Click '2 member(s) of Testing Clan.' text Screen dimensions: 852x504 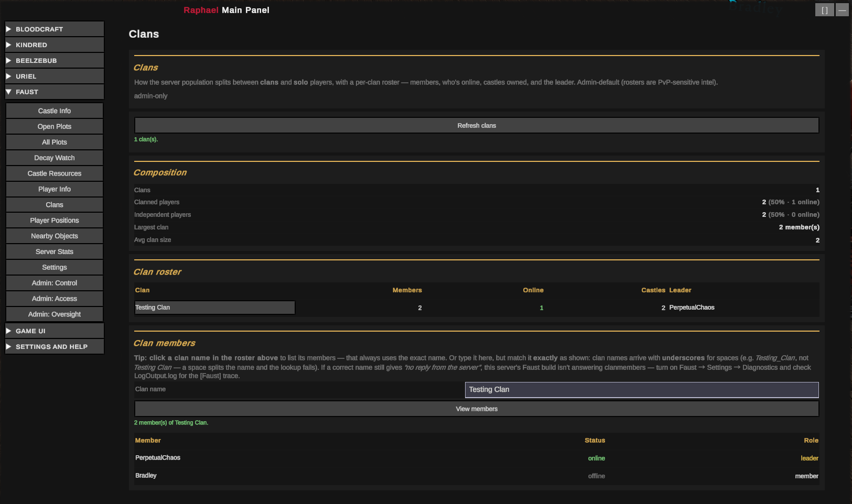171,423
